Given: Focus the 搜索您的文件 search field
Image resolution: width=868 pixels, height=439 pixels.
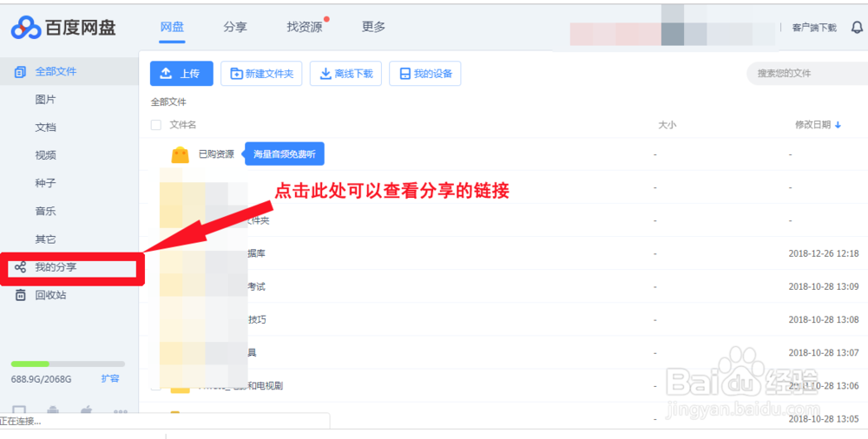Looking at the screenshot, I should coord(808,74).
